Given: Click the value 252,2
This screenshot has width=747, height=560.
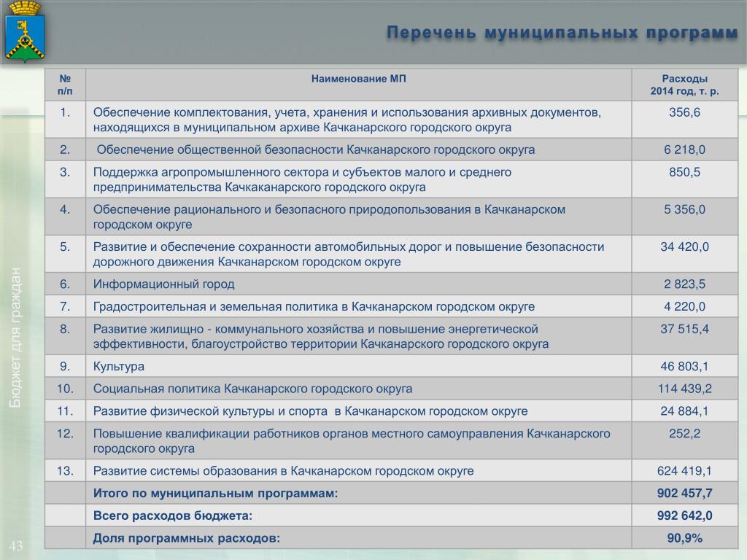Looking at the screenshot, I should pyautogui.click(x=684, y=433).
